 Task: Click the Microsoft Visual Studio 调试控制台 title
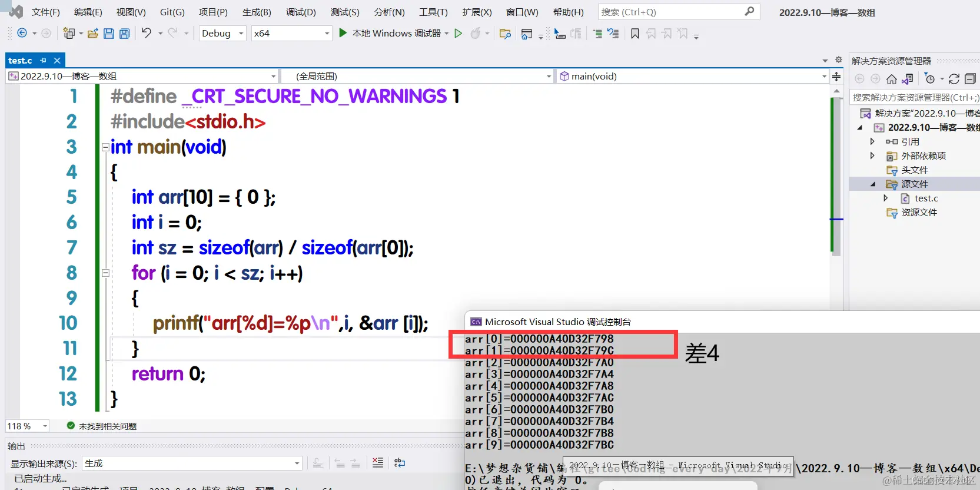558,322
